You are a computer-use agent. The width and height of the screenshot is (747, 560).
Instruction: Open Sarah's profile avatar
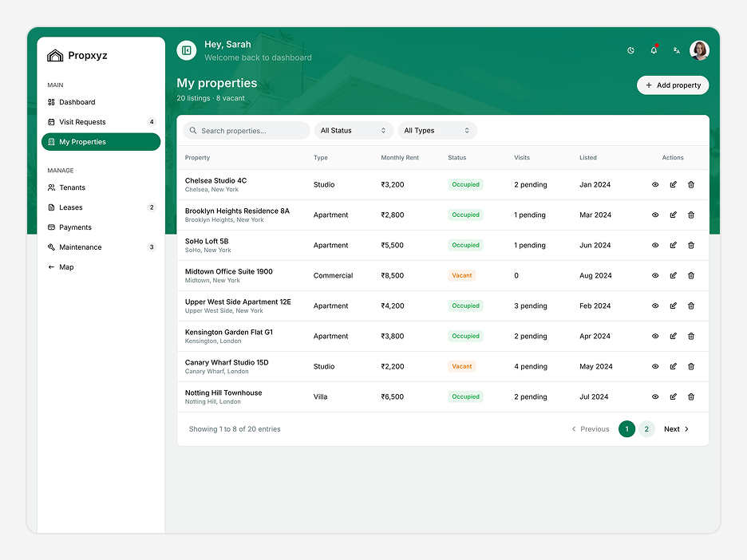tap(699, 50)
